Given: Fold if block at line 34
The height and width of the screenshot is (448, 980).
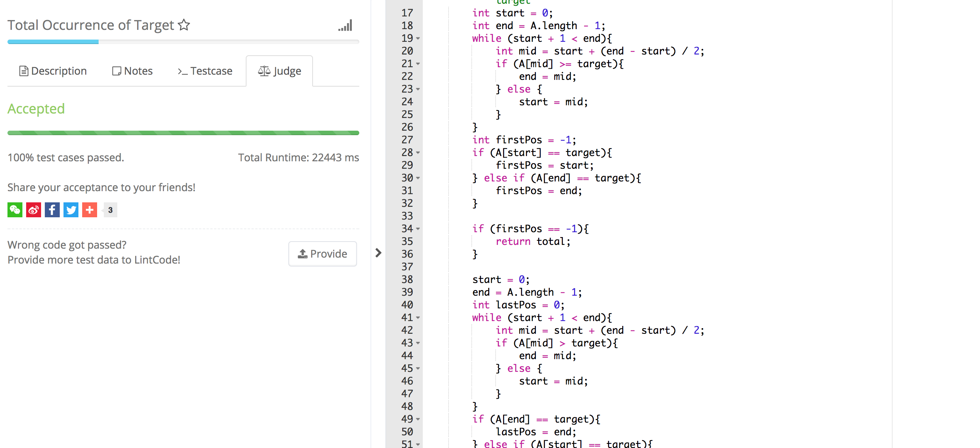Looking at the screenshot, I should point(418,229).
